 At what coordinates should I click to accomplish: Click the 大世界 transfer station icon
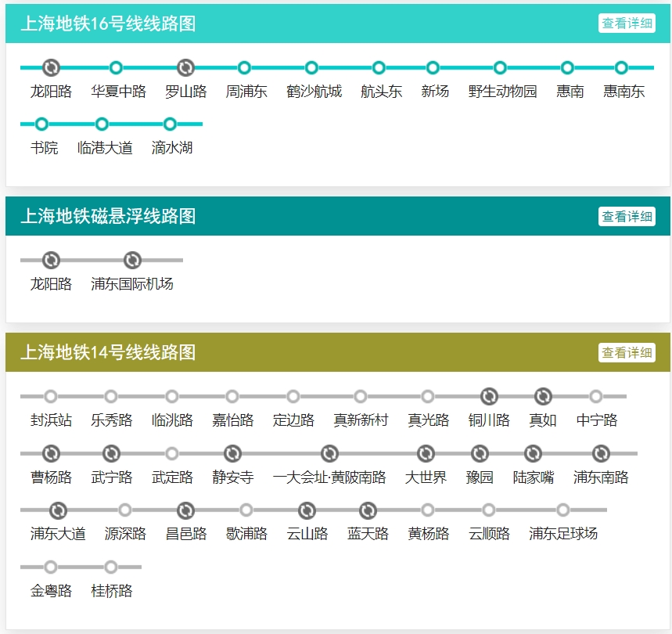tap(426, 453)
